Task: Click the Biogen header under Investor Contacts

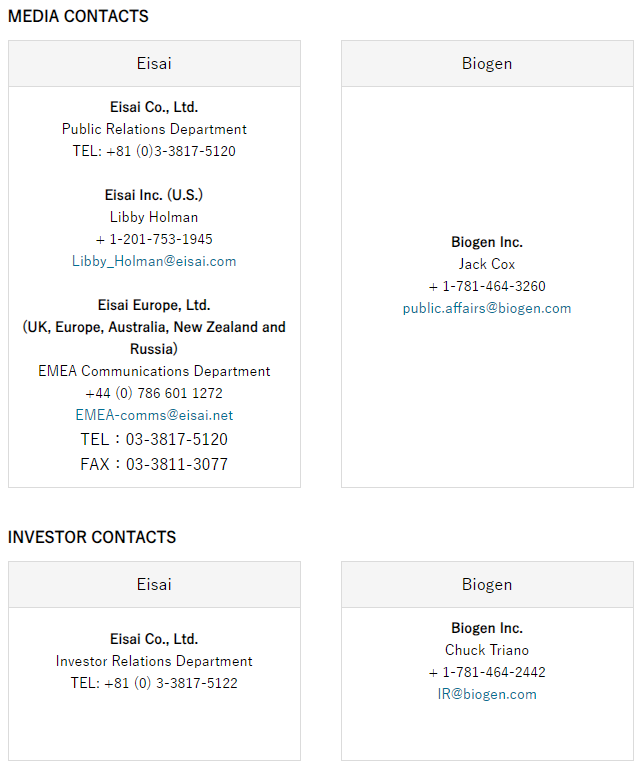Action: [x=487, y=584]
